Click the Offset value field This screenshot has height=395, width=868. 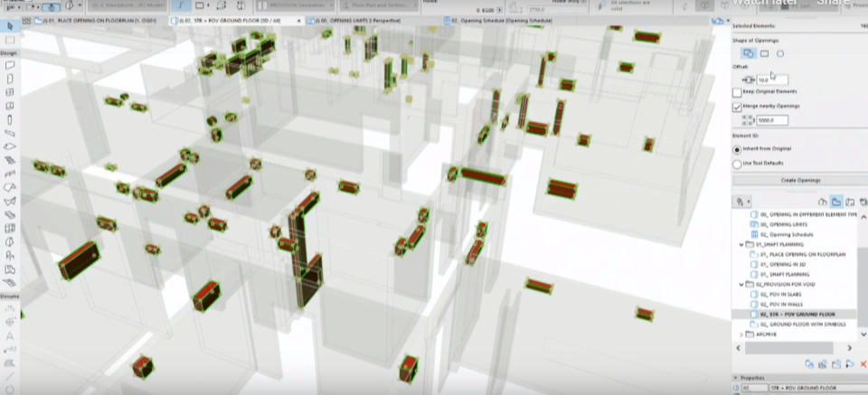click(771, 80)
